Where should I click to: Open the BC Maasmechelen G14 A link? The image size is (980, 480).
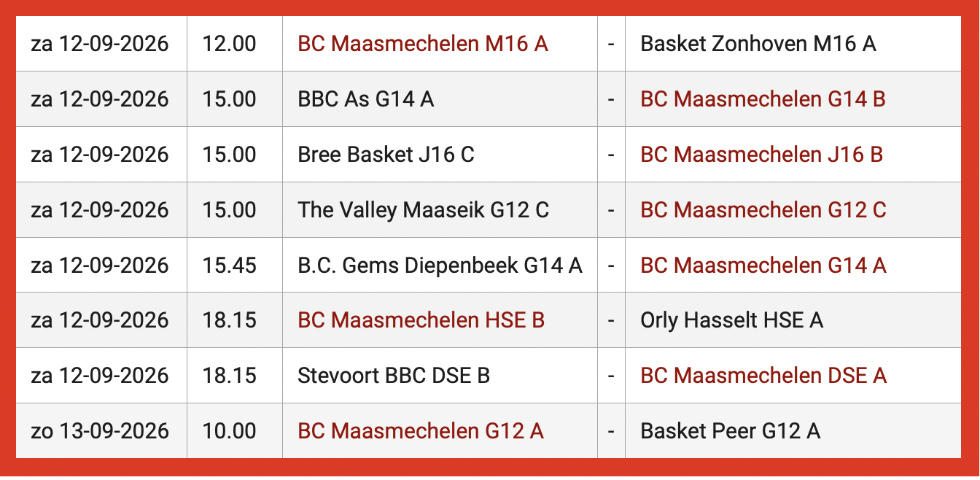click(763, 266)
